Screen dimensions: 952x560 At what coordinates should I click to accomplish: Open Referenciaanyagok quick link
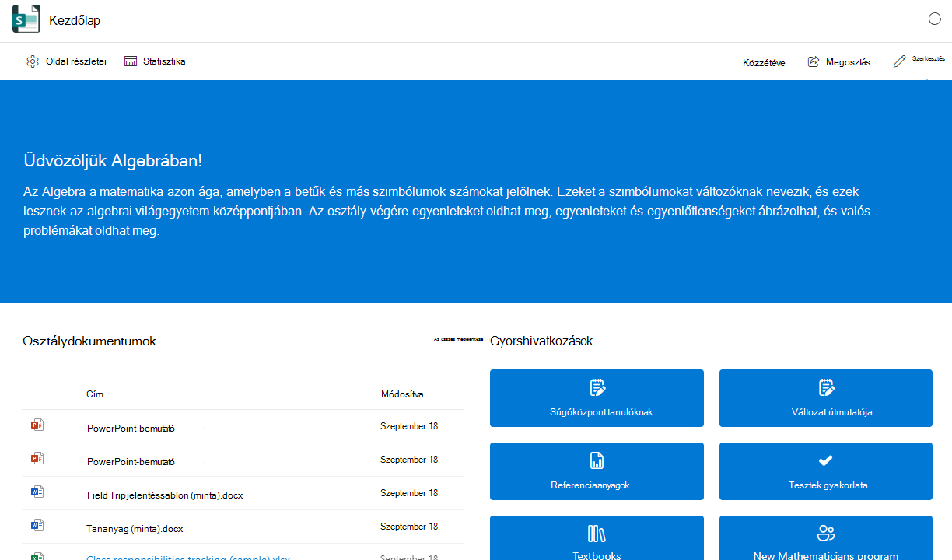coord(597,471)
